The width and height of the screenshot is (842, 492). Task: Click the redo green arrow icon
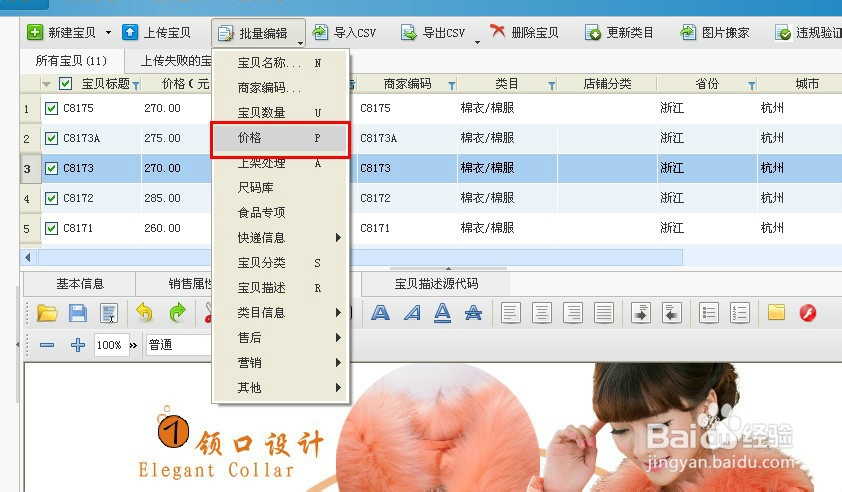coord(177,312)
